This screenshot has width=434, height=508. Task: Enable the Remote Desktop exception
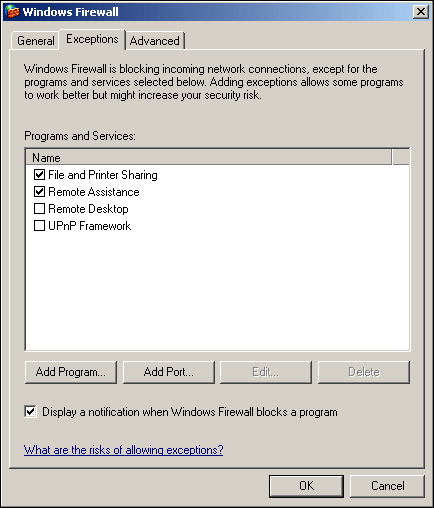click(39, 209)
